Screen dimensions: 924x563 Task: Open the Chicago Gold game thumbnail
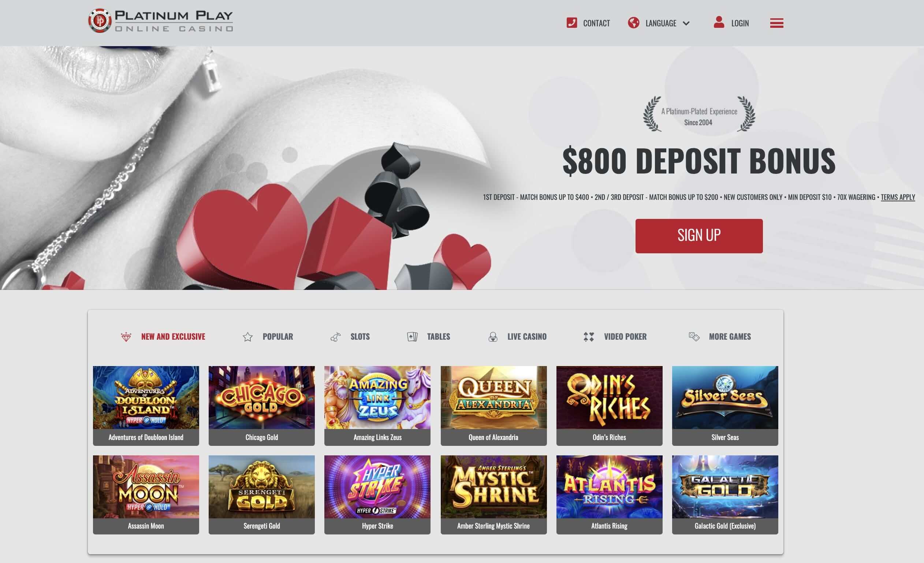pyautogui.click(x=261, y=406)
